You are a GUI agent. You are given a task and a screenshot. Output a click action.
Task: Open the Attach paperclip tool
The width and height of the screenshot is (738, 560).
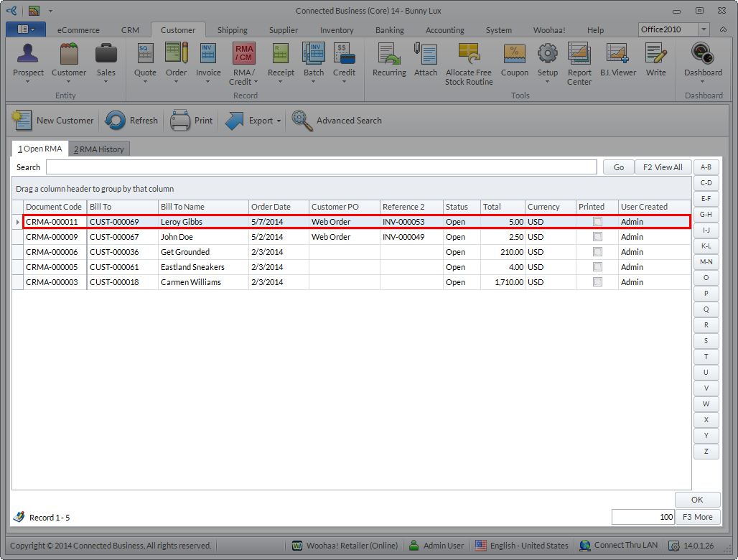426,55
